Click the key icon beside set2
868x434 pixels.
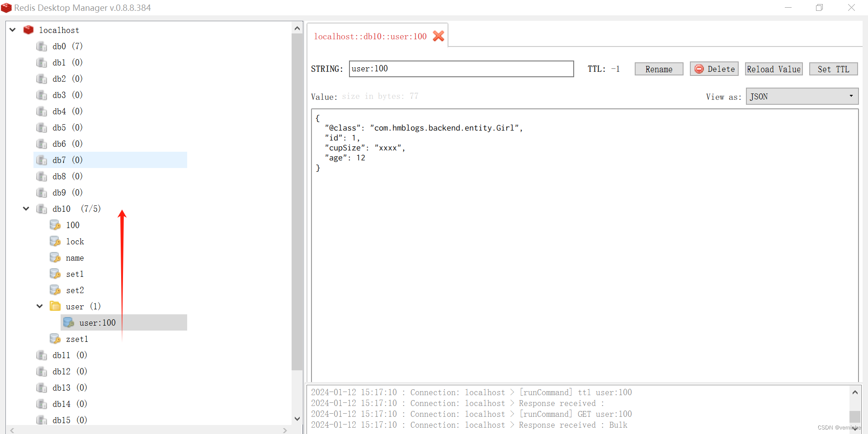point(55,290)
